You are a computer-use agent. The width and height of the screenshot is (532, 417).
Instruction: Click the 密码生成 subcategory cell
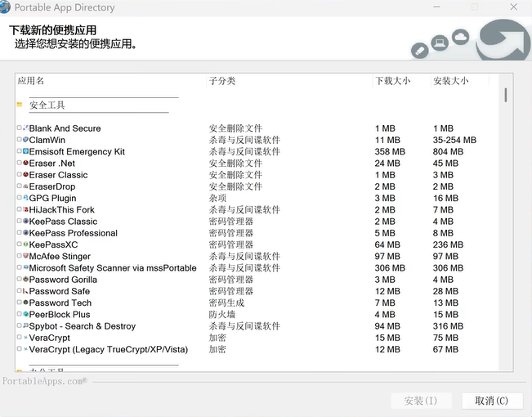pyautogui.click(x=226, y=303)
